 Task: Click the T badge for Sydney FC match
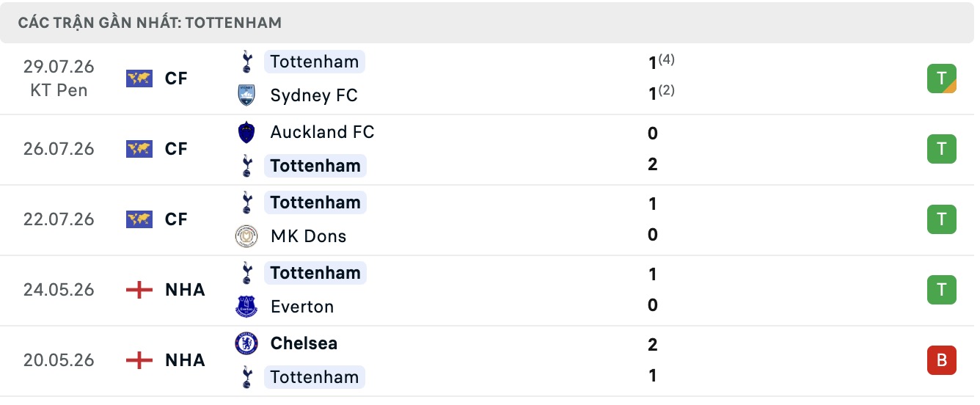click(x=942, y=79)
